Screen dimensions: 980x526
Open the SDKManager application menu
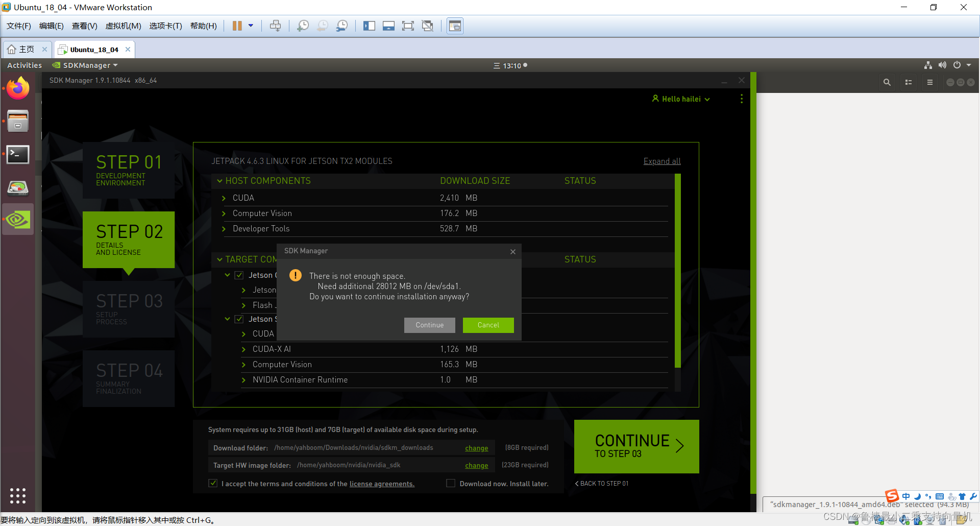point(85,65)
